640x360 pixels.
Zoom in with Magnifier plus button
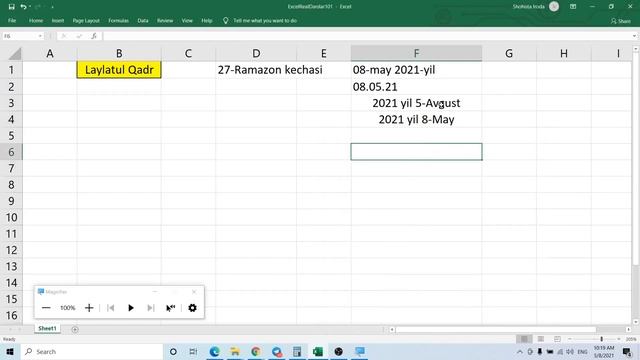coord(89,308)
